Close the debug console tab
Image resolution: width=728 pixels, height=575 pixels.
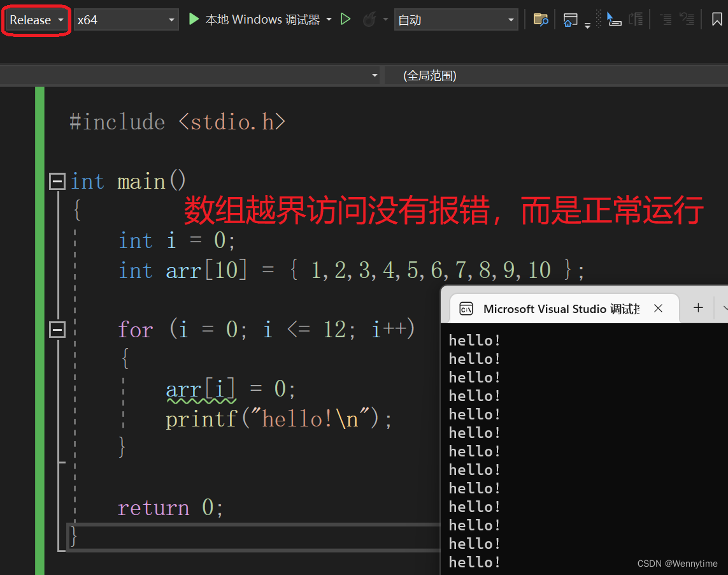click(658, 308)
